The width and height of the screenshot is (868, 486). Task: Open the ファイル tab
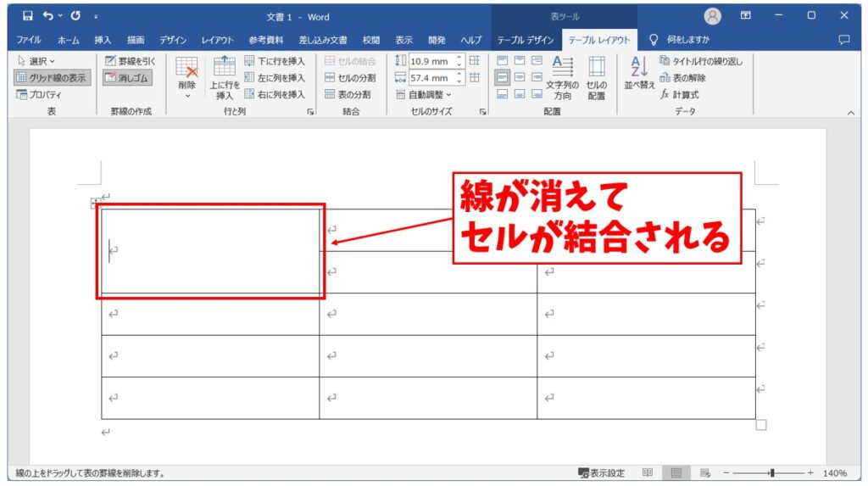click(x=28, y=40)
